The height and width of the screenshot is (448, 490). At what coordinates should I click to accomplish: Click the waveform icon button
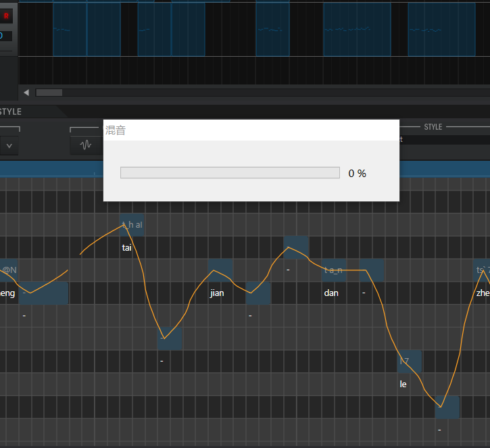[x=85, y=145]
